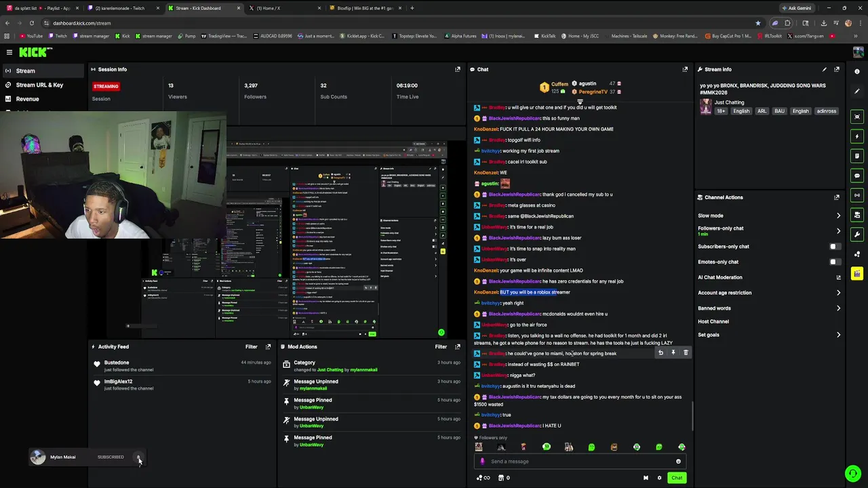Pop out the Channel Actions panel
This screenshot has height=488, width=868.
tap(837, 197)
